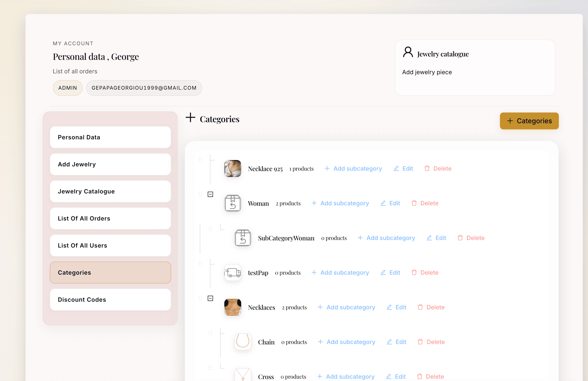Click trash delete icon for Woman category

click(x=414, y=203)
